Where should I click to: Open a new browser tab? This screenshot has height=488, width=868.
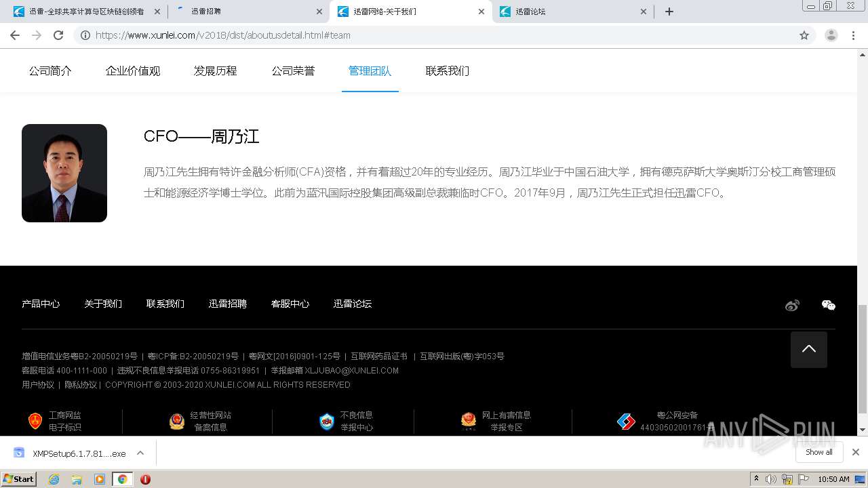click(669, 12)
